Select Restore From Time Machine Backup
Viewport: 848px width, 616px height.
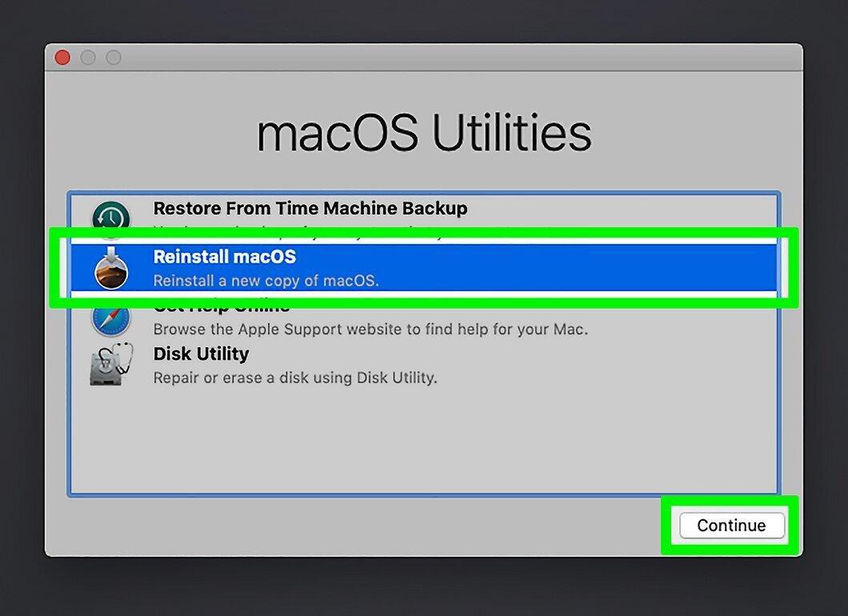(310, 208)
